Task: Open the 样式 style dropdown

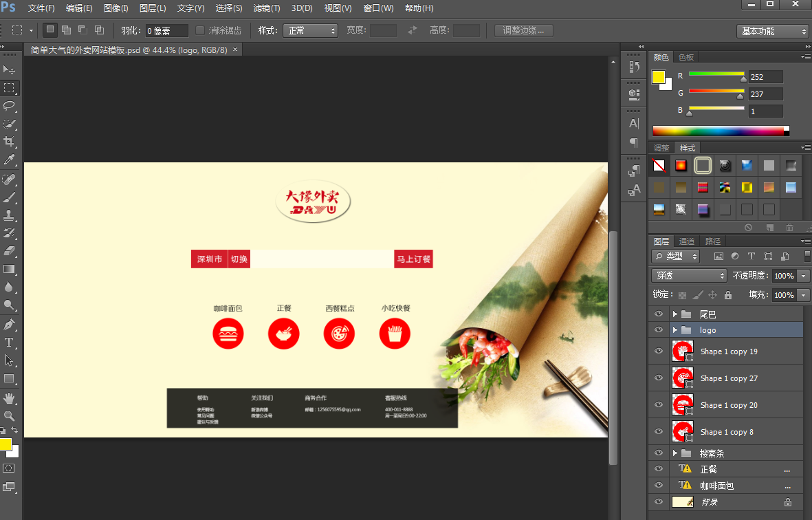Action: 309,30
